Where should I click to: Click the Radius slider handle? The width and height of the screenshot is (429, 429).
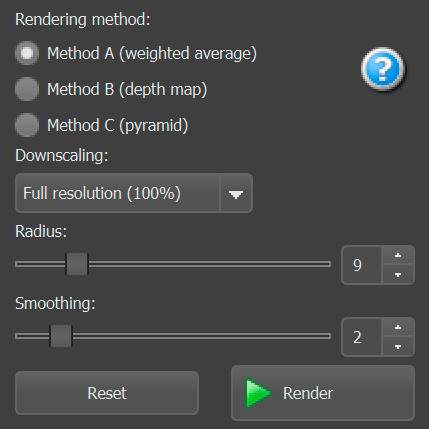(x=77, y=264)
